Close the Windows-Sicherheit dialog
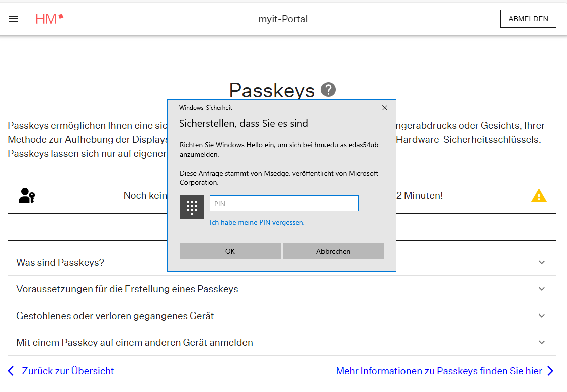This screenshot has width=567, height=392. point(385,108)
